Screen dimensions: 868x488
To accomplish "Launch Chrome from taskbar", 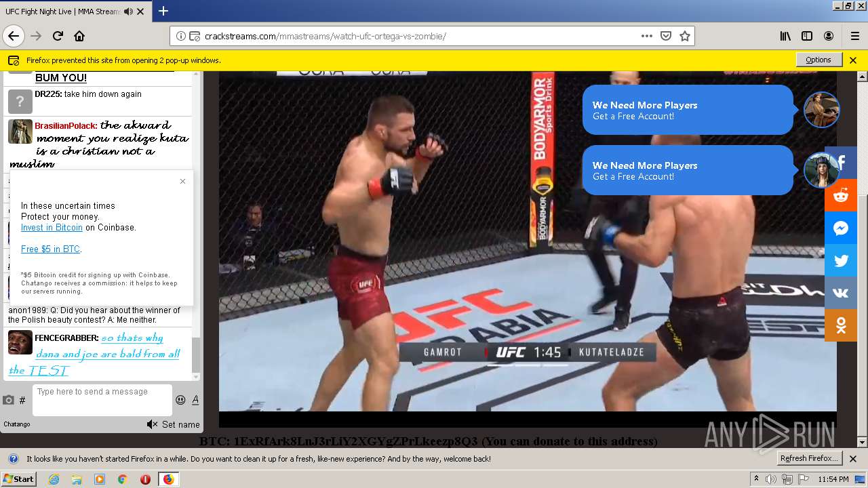I will coord(122,479).
